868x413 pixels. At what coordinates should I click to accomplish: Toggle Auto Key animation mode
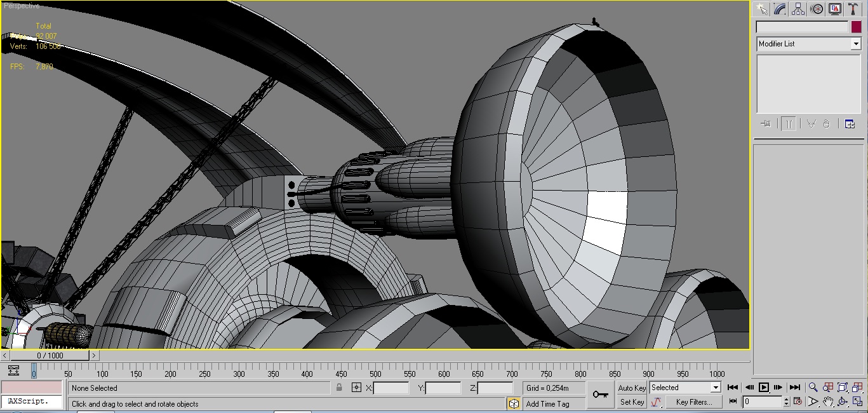tap(631, 388)
